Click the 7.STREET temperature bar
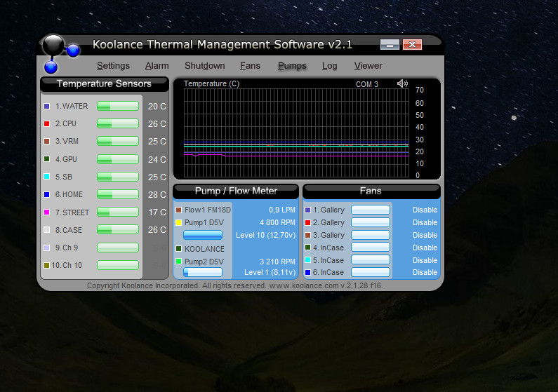The image size is (558, 392). 118,212
